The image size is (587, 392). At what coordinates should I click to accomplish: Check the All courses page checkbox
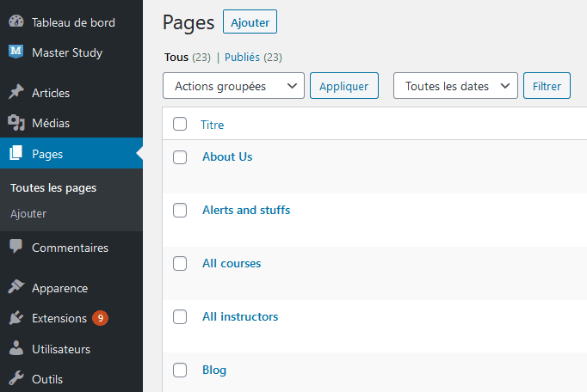point(180,264)
